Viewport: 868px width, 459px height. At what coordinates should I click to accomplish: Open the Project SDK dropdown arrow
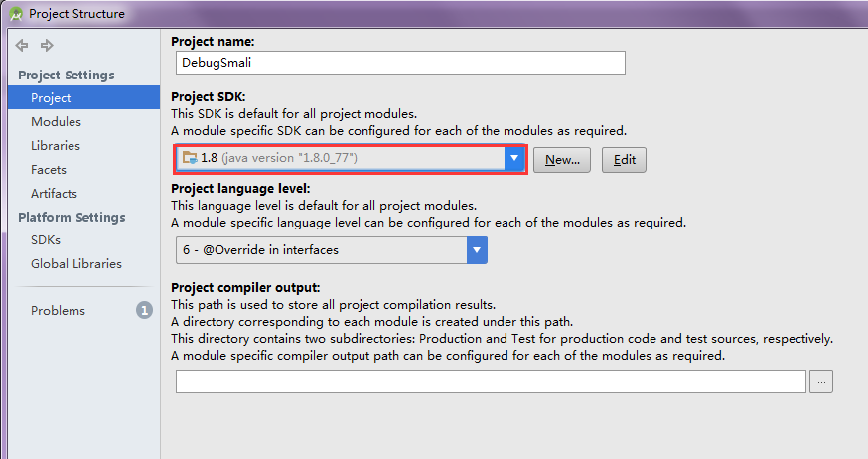tap(513, 159)
